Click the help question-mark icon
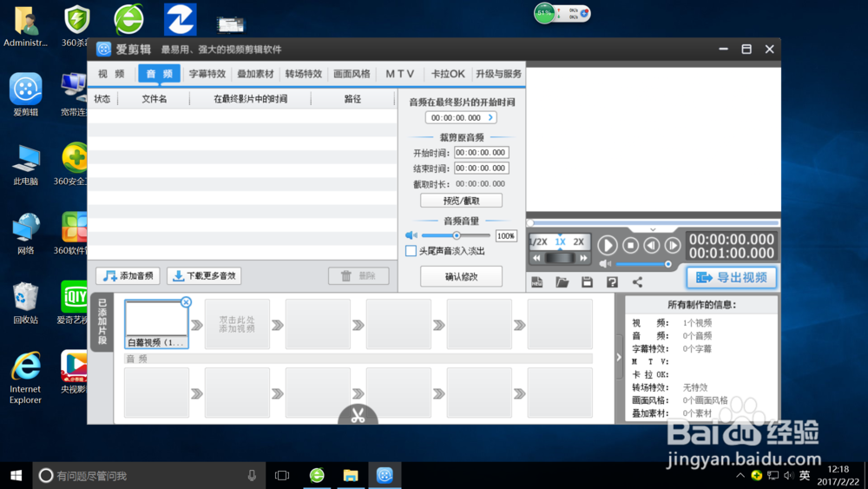 tap(612, 282)
